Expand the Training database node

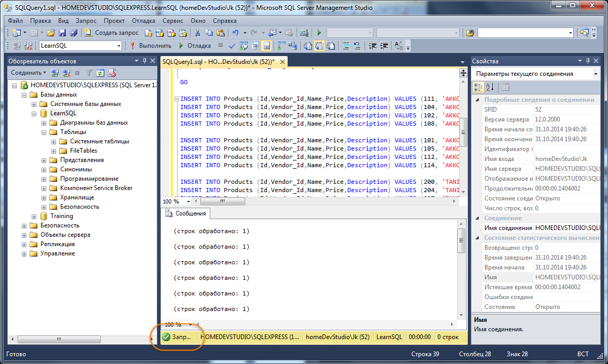coord(34,217)
